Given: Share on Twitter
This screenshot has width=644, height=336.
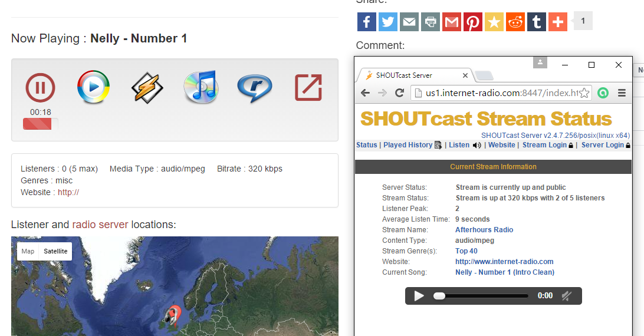Looking at the screenshot, I should coord(387,22).
